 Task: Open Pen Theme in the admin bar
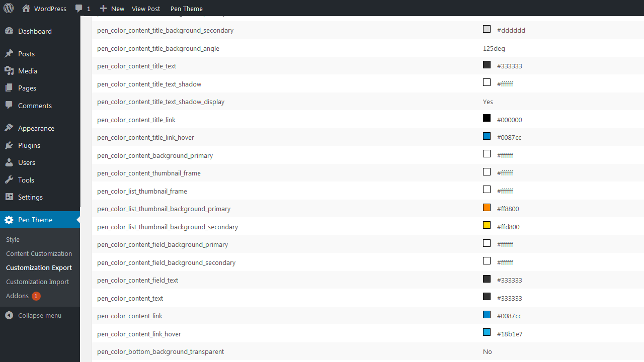[187, 9]
